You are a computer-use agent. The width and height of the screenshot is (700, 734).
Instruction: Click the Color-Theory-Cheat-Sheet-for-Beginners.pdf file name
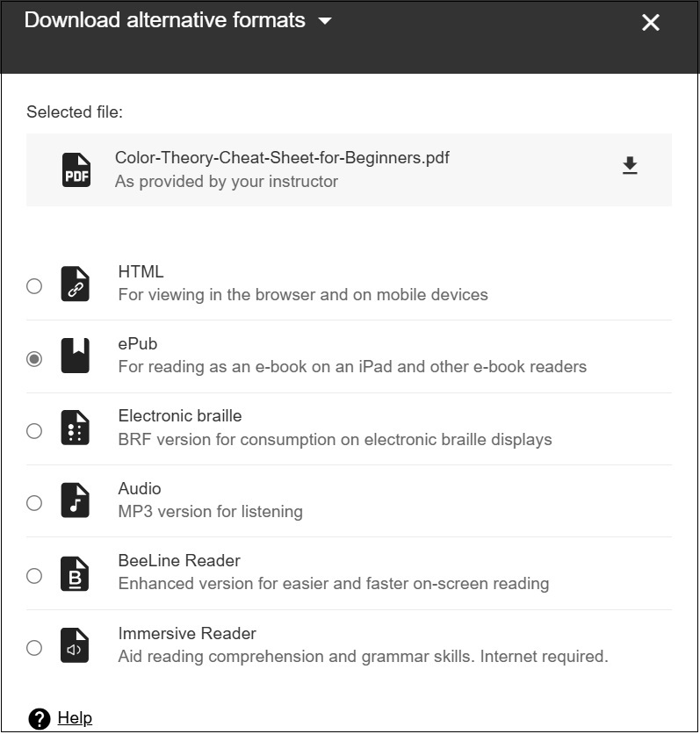click(x=282, y=158)
